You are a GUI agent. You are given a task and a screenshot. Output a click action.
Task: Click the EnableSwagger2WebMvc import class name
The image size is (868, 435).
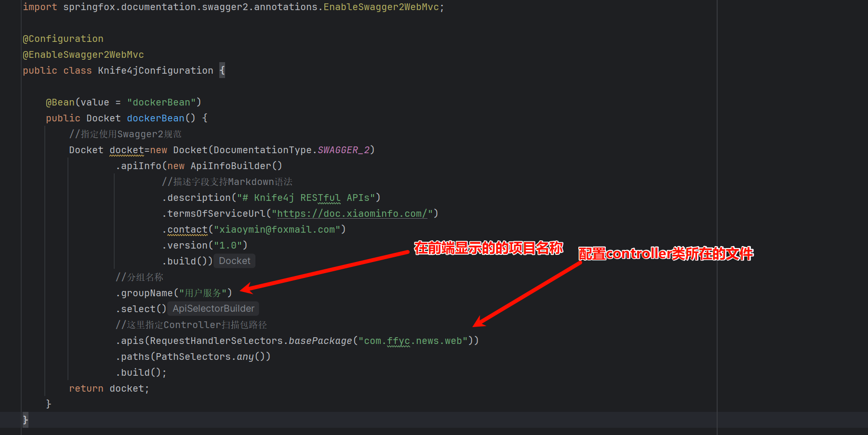(x=381, y=7)
